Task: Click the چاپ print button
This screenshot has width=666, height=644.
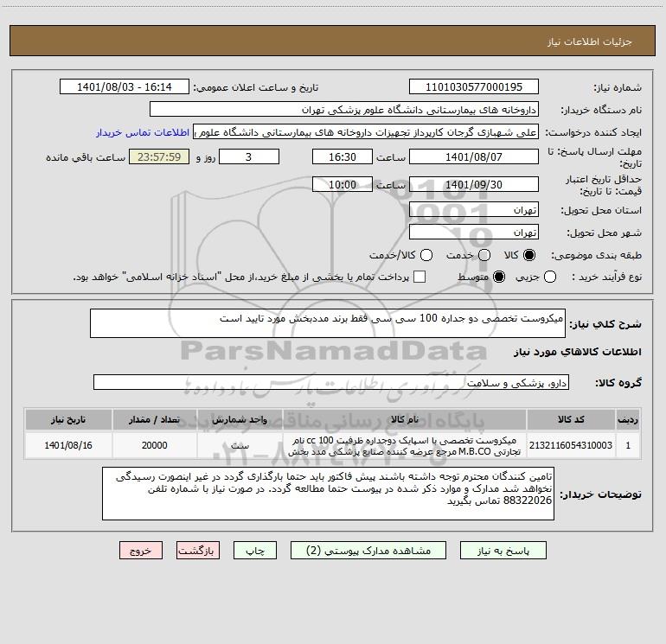Action: pos(255,550)
